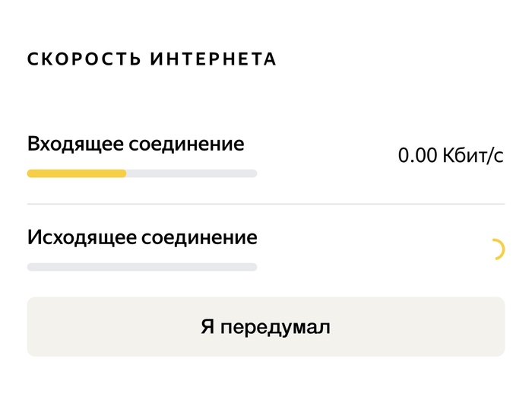Click the gray unfilled part of incoming bar
Image resolution: width=532 pixels, height=394 pixels.
[192, 173]
